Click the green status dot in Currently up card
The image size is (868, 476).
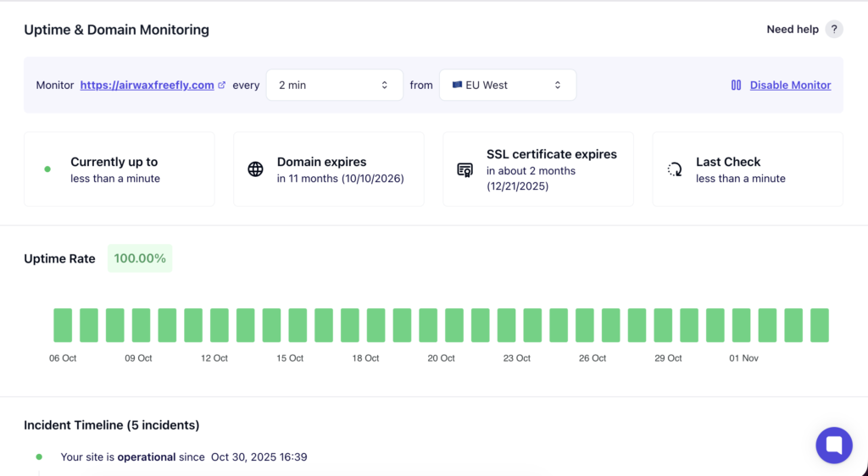47,169
